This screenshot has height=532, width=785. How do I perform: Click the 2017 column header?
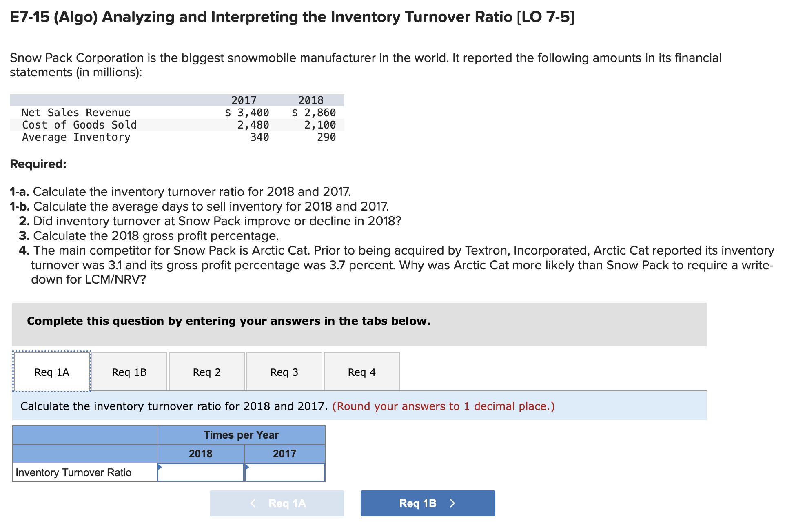[x=285, y=453]
